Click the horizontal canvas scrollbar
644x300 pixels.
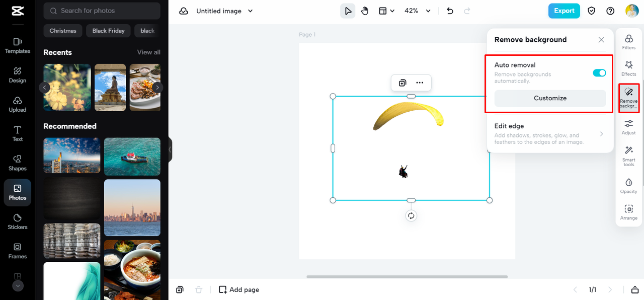407,276
